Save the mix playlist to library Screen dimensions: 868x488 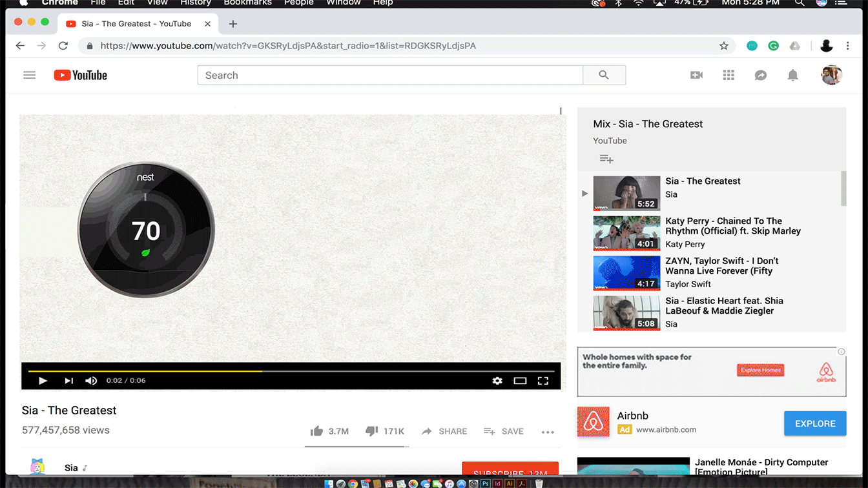(x=606, y=159)
